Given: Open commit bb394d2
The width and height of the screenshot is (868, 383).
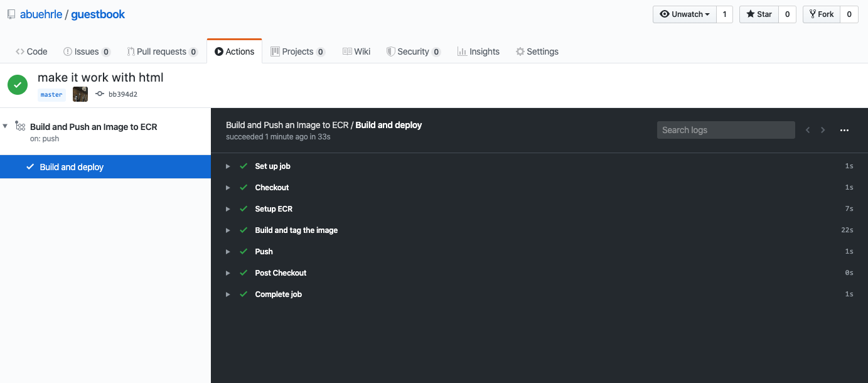Looking at the screenshot, I should coord(123,95).
